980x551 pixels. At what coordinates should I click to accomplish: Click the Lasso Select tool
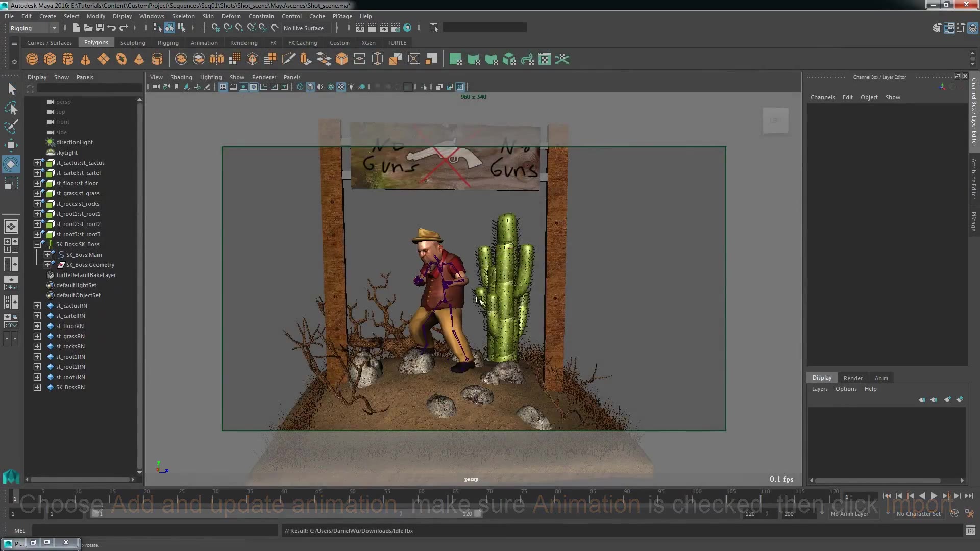11,108
